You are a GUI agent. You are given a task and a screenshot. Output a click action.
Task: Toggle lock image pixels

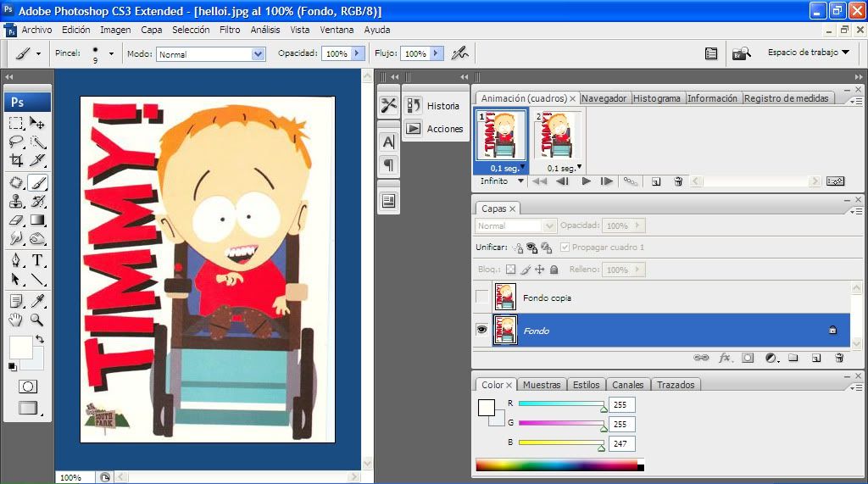pyautogui.click(x=526, y=270)
